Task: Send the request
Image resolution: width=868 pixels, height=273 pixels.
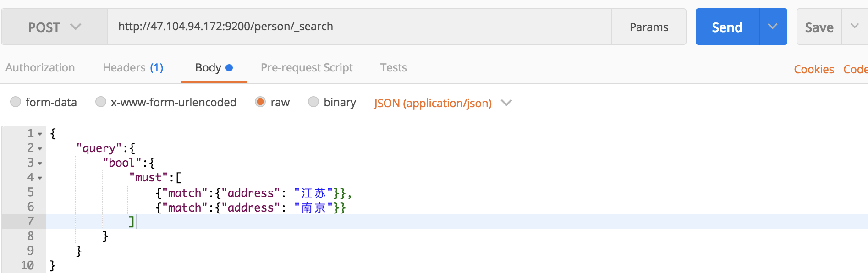Action: click(727, 27)
